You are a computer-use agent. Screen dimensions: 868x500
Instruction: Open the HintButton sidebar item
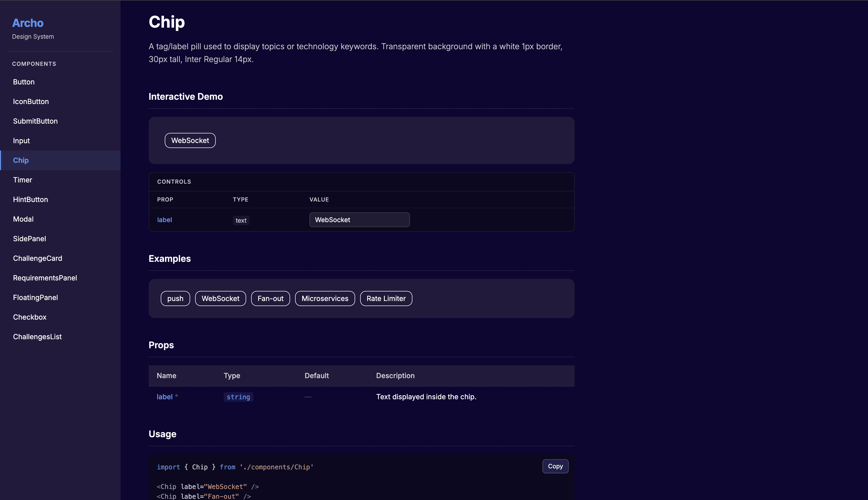31,199
